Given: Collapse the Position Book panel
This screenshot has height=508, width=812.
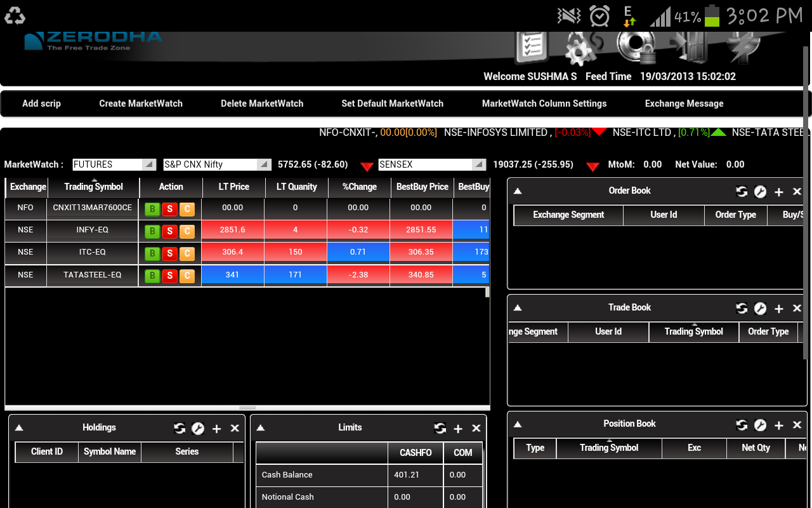Looking at the screenshot, I should tap(518, 424).
